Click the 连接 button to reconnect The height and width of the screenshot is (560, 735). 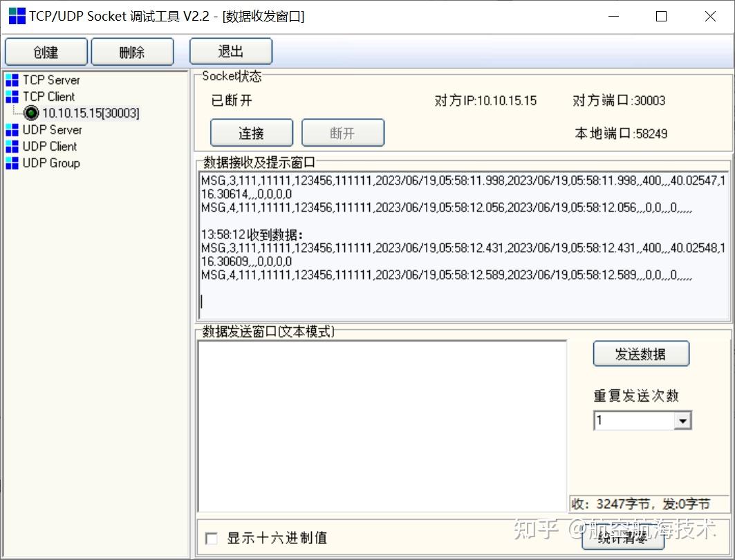pos(251,133)
